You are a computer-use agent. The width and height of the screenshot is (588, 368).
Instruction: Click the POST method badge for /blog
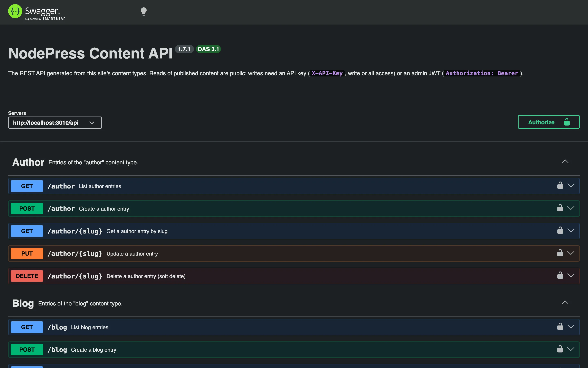(27, 350)
